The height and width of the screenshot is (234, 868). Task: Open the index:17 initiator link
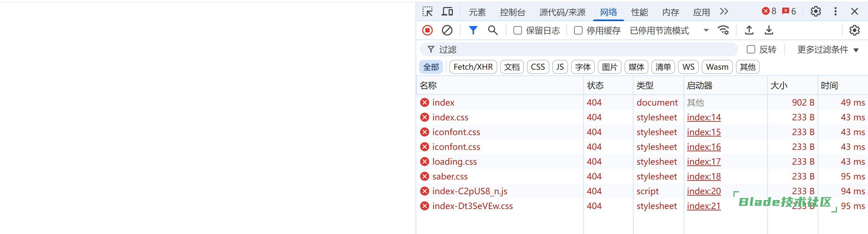click(x=704, y=162)
